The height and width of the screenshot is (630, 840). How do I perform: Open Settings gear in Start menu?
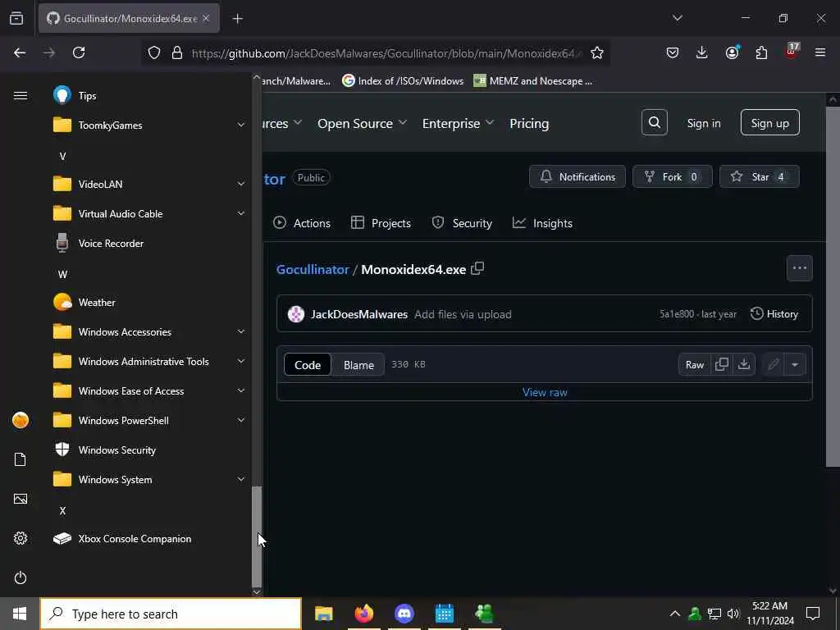[21, 538]
